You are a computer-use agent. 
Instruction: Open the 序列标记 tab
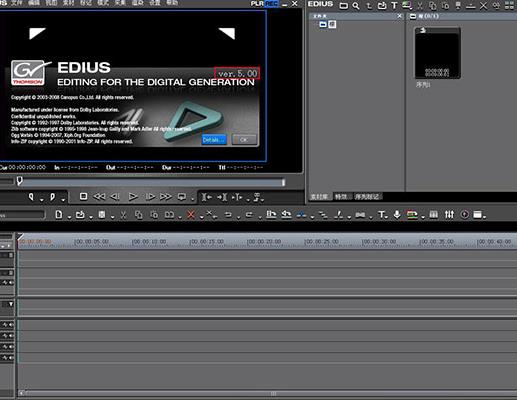(x=367, y=197)
